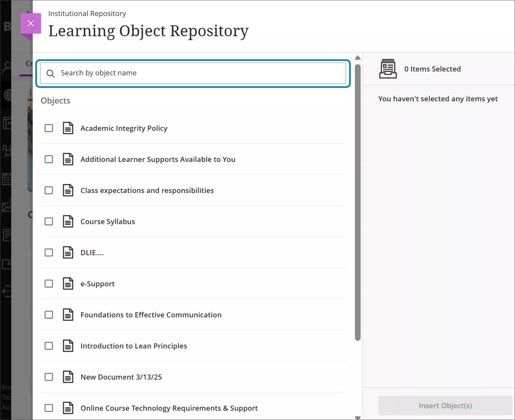
Task: Open the Calendar icon in the sidebar
Action: pos(7,179)
